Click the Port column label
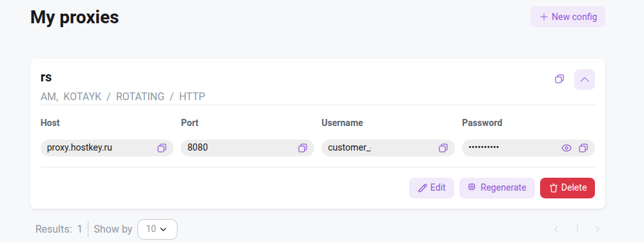This screenshot has height=243, width=644. (190, 123)
